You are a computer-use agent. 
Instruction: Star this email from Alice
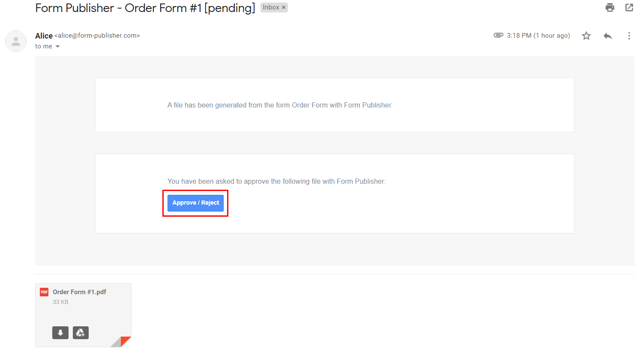pyautogui.click(x=586, y=36)
